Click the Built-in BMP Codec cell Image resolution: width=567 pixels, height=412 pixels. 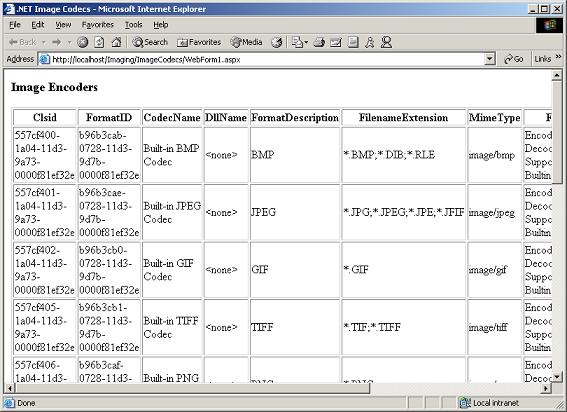pyautogui.click(x=172, y=155)
